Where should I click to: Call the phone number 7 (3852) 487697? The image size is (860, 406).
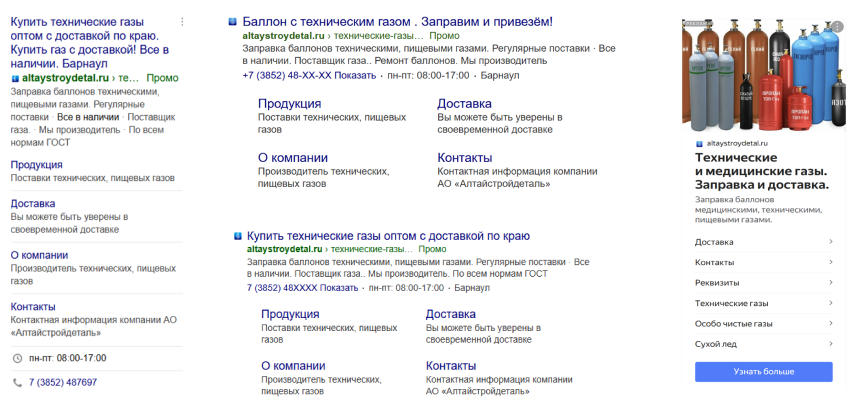(63, 382)
